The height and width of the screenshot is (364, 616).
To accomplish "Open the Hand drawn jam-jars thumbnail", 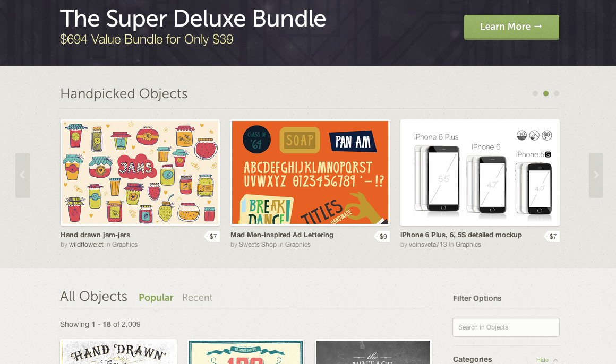I will pos(140,172).
